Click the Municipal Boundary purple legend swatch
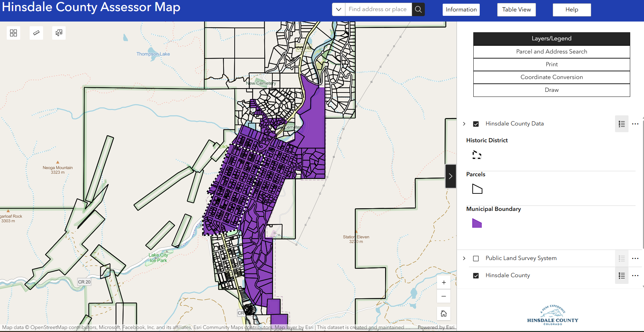Screen dimensions: 644x332 (477, 223)
